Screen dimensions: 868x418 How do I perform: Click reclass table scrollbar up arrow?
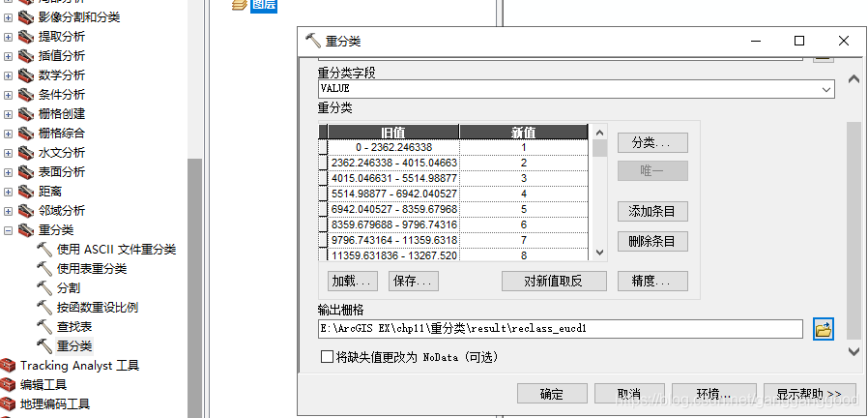pyautogui.click(x=599, y=134)
